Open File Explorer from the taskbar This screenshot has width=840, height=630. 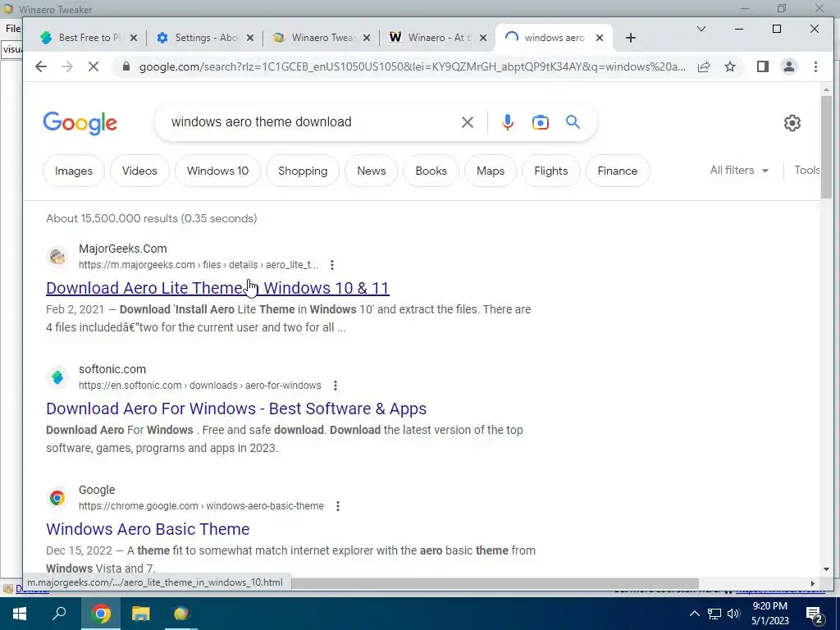[x=141, y=614]
